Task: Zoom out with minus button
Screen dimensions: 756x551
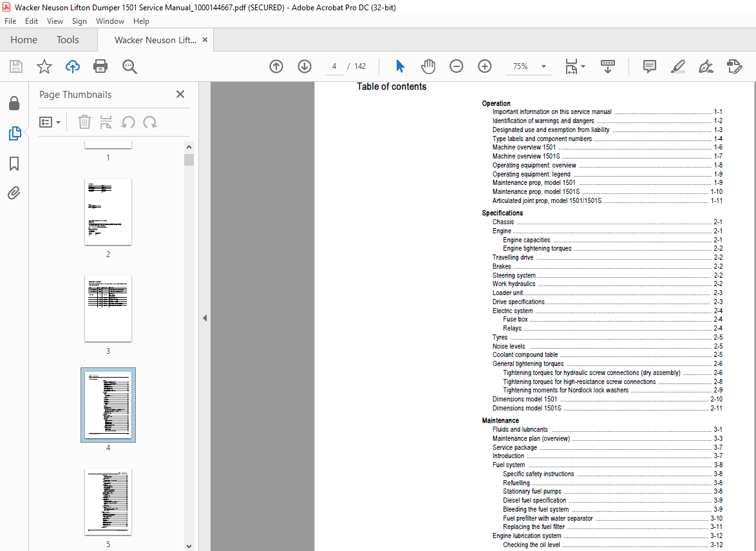Action: pos(456,66)
